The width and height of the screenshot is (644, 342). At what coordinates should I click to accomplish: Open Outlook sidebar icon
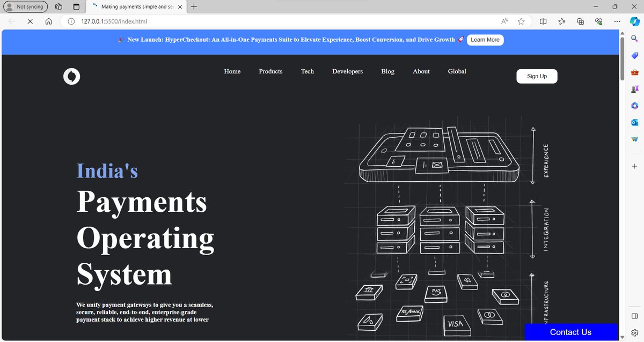(x=634, y=123)
